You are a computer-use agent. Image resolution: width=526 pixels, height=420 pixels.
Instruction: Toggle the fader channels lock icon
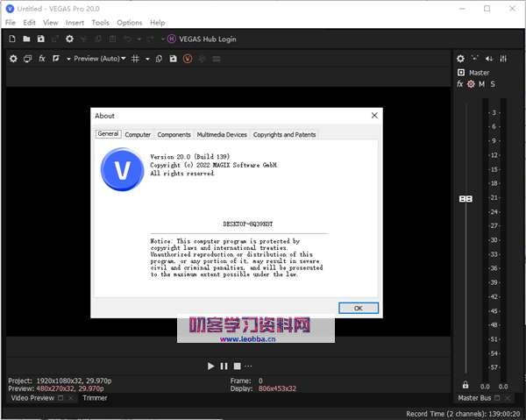466,385
